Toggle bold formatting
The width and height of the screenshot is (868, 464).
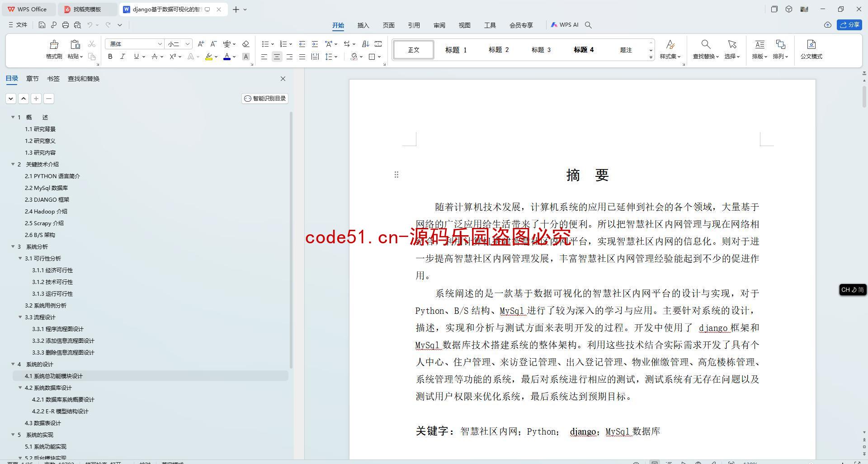110,57
